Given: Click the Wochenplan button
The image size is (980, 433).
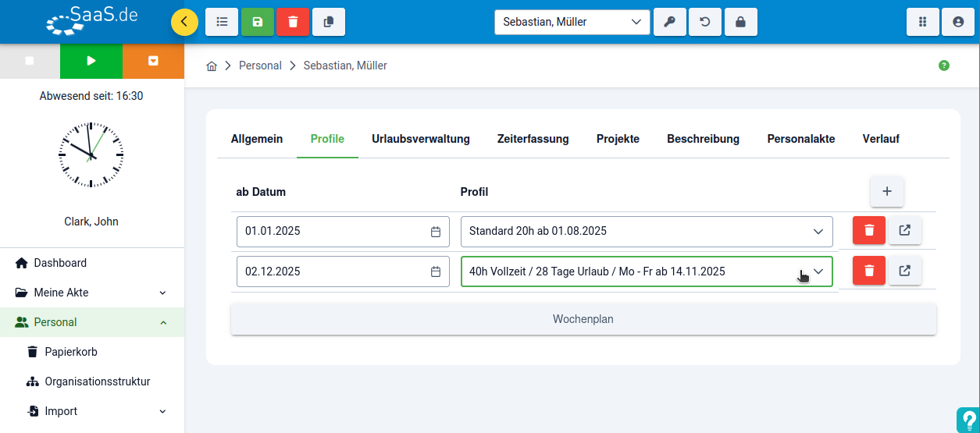Looking at the screenshot, I should point(583,319).
